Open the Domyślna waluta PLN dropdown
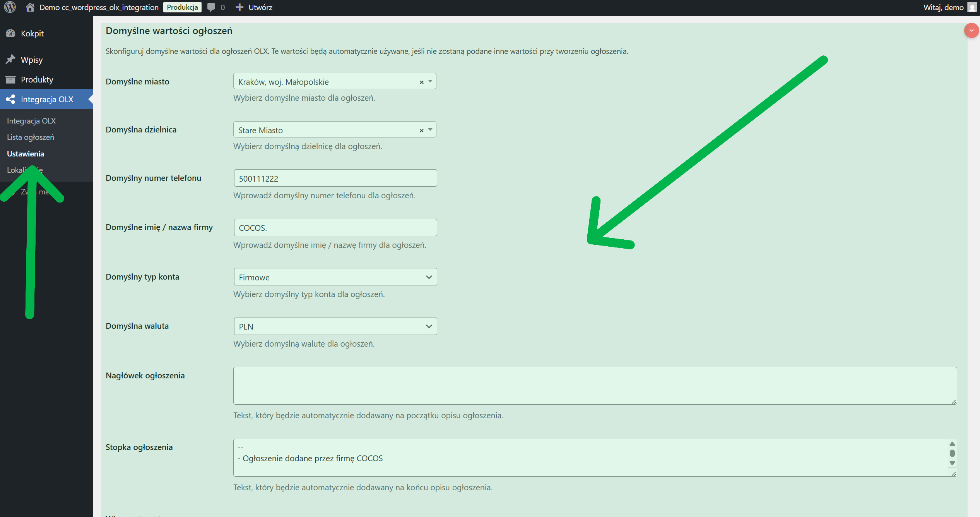 (x=335, y=326)
